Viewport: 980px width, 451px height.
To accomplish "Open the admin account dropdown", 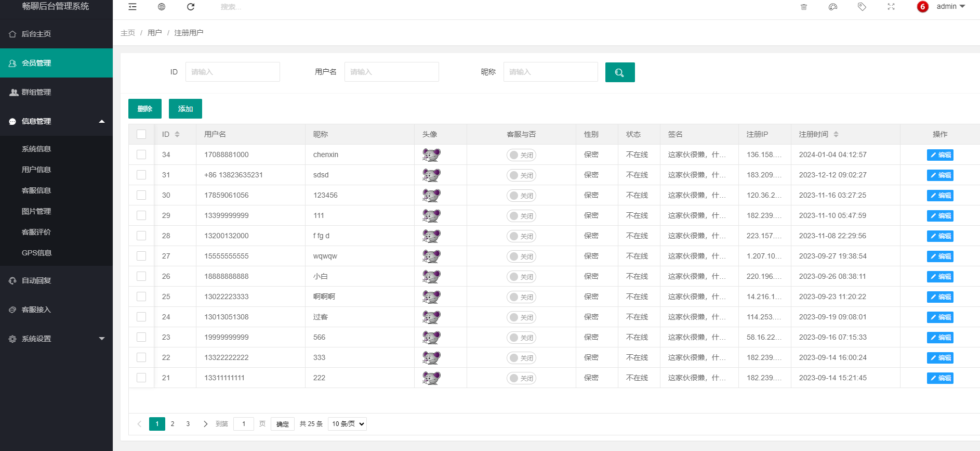I will [950, 7].
